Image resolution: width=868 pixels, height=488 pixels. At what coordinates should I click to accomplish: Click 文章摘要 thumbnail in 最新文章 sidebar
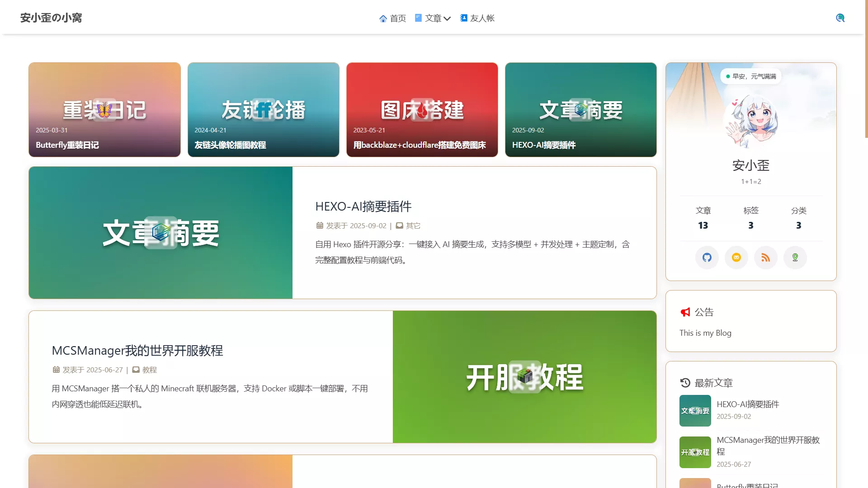coord(695,411)
